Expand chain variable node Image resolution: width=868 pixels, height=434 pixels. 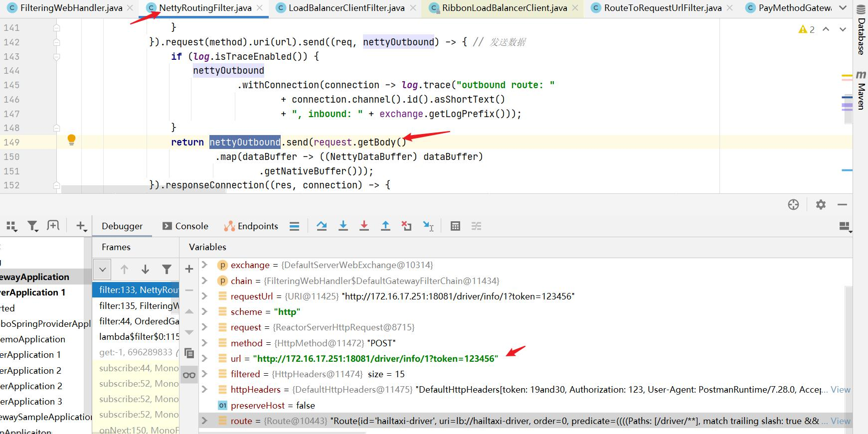(204, 281)
